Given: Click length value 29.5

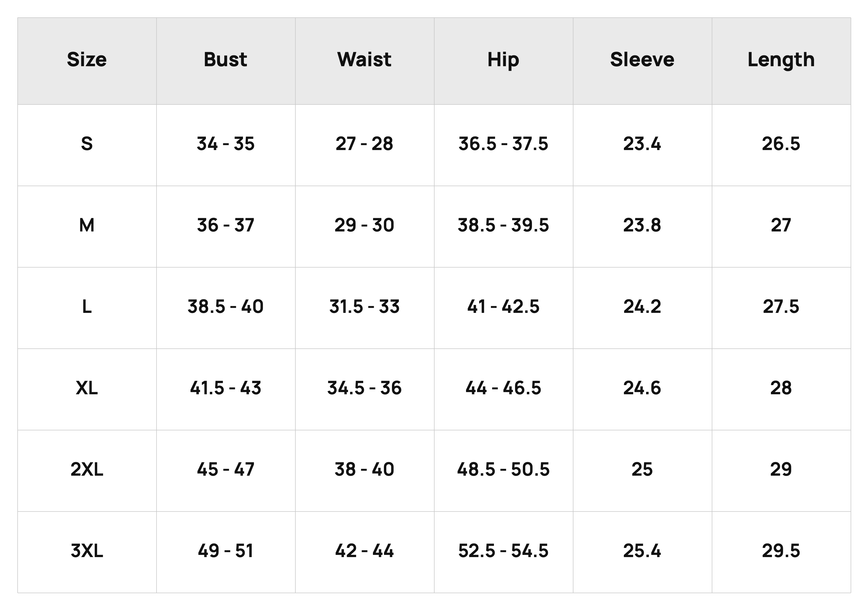Looking at the screenshot, I should tap(781, 551).
